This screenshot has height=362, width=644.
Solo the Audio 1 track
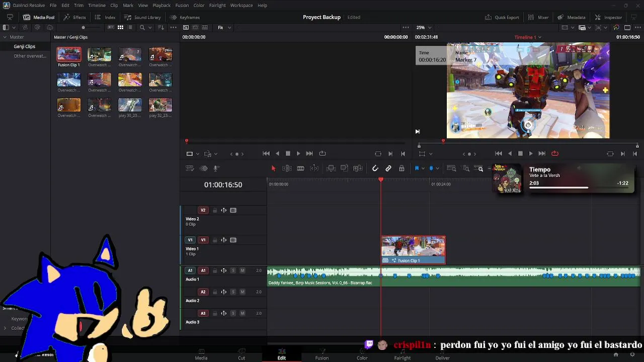coord(233,270)
